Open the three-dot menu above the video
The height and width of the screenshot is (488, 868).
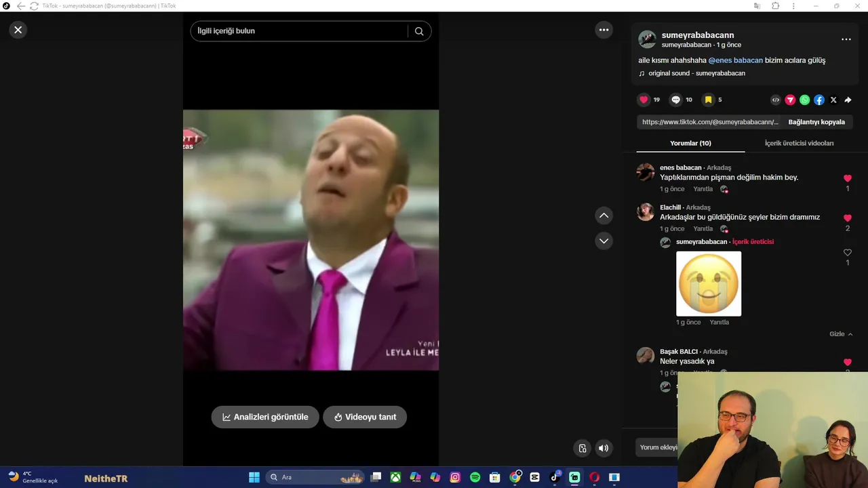[604, 30]
